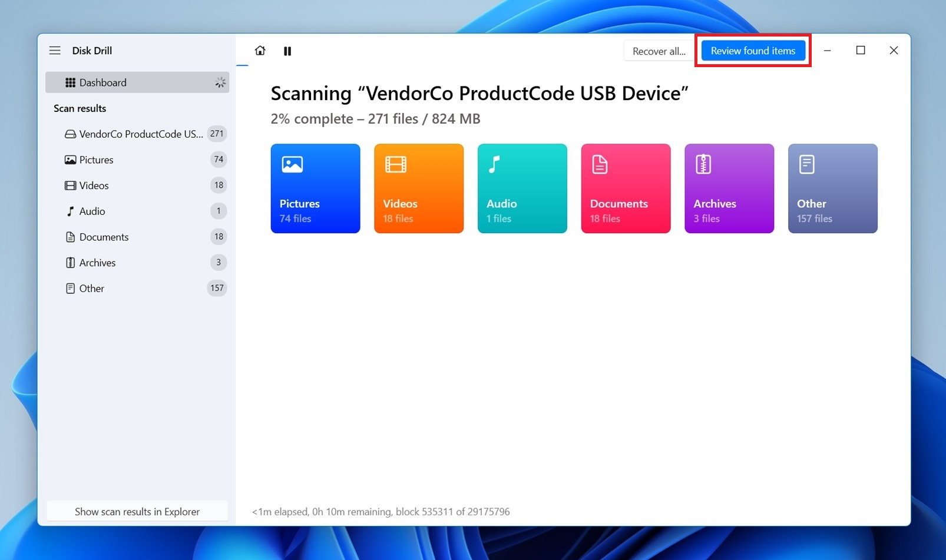The width and height of the screenshot is (946, 560).
Task: Open the Documents category tile
Action: [626, 188]
